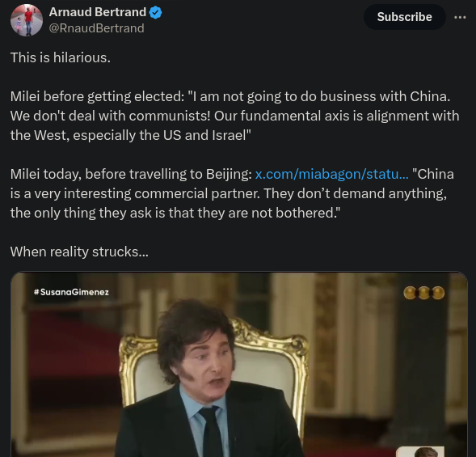This screenshot has height=457, width=476.
Task: Click the blue verified badge
Action: (x=156, y=12)
